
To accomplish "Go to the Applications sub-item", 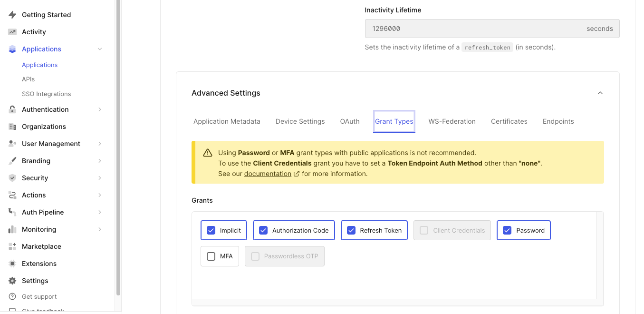I will point(39,65).
